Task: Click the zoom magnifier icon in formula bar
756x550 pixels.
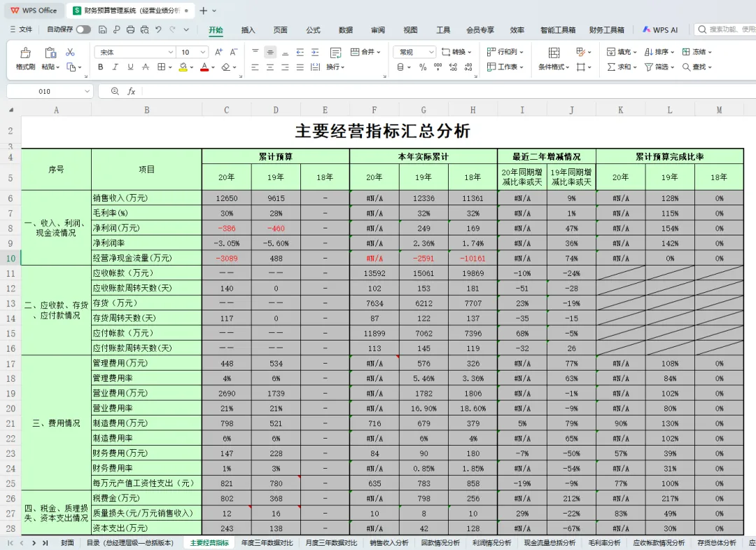Action: pos(115,91)
